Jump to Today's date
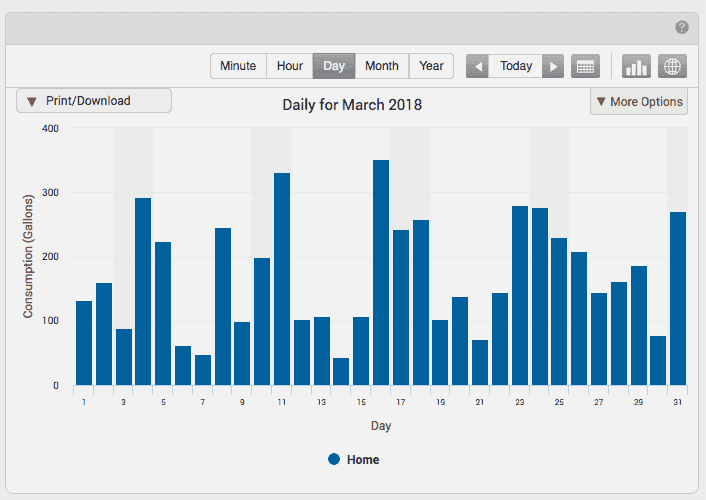The image size is (706, 500). pyautogui.click(x=516, y=67)
